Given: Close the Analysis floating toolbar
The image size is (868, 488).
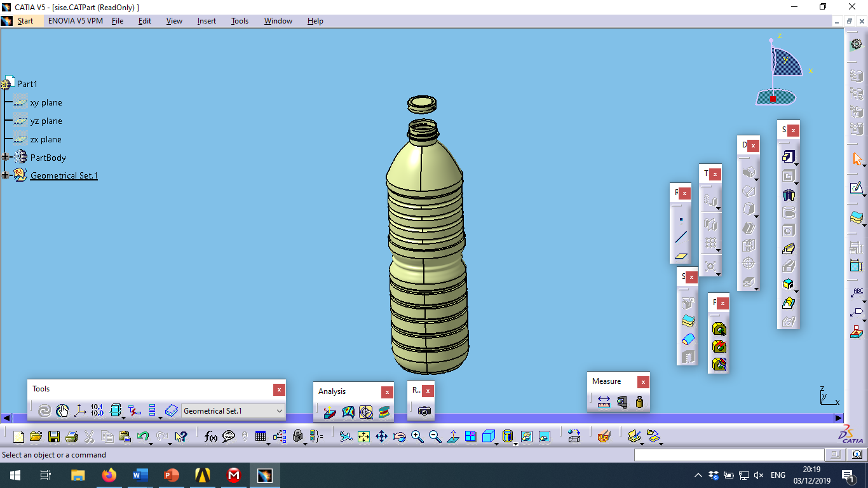Looking at the screenshot, I should coord(387,392).
